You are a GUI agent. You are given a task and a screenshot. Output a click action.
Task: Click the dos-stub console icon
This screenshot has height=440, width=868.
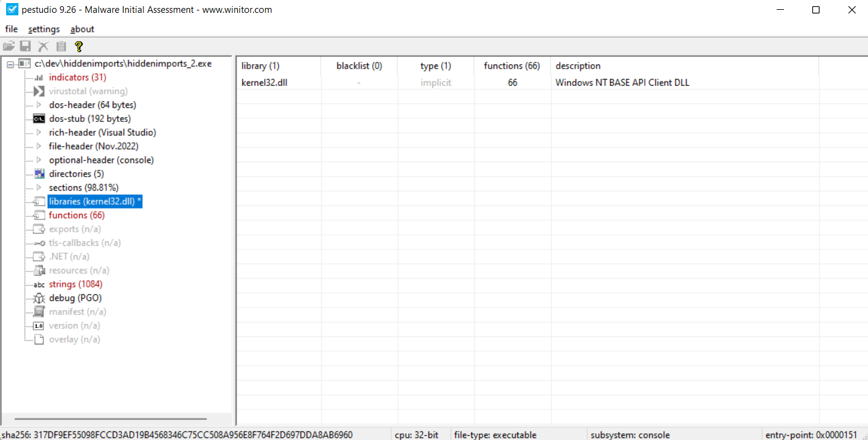click(x=39, y=119)
